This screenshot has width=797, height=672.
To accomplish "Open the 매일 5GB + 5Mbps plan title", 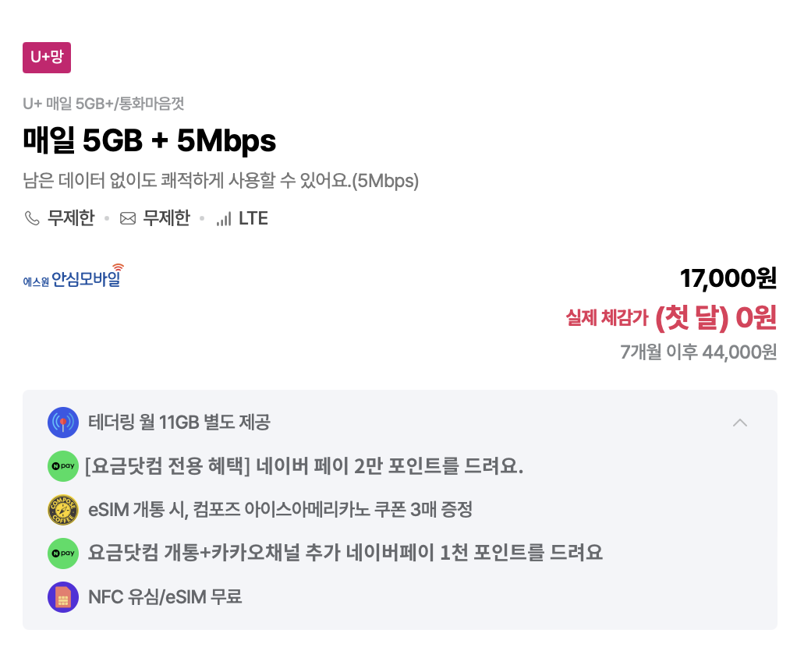I will pyautogui.click(x=149, y=141).
